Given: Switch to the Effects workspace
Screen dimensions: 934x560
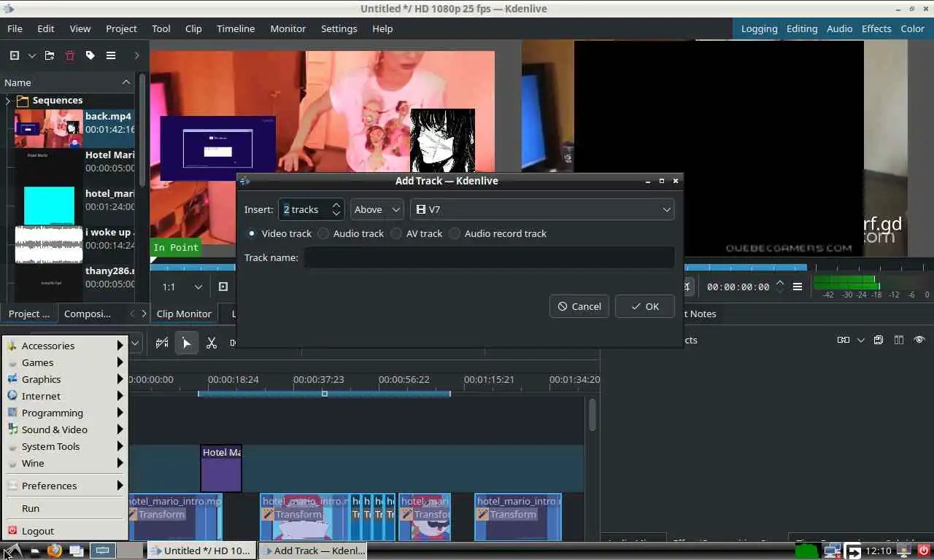Looking at the screenshot, I should (x=876, y=28).
